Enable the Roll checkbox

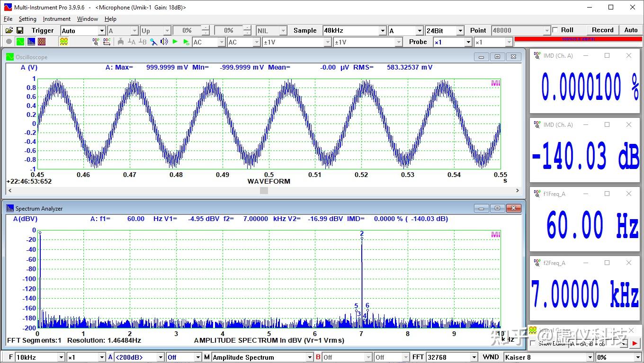click(x=555, y=30)
